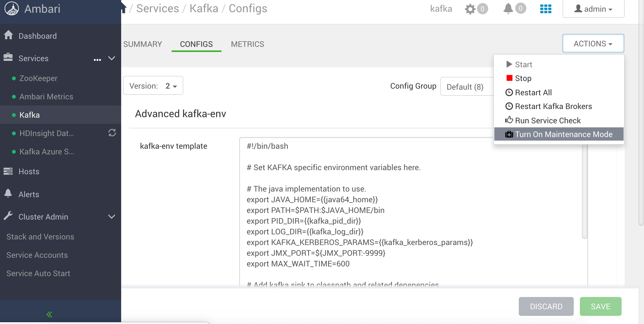The height and width of the screenshot is (324, 644).
Task: Open Services ellipsis menu
Action: (x=97, y=60)
